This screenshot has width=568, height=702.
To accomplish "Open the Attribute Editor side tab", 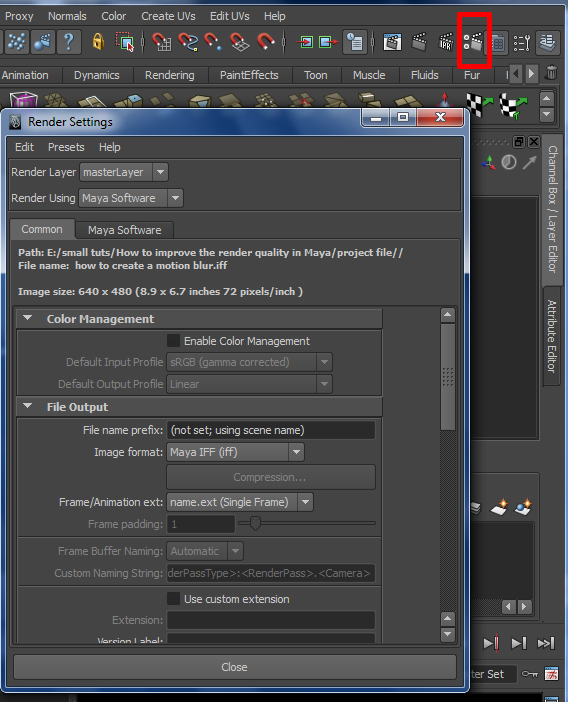I will [x=552, y=336].
